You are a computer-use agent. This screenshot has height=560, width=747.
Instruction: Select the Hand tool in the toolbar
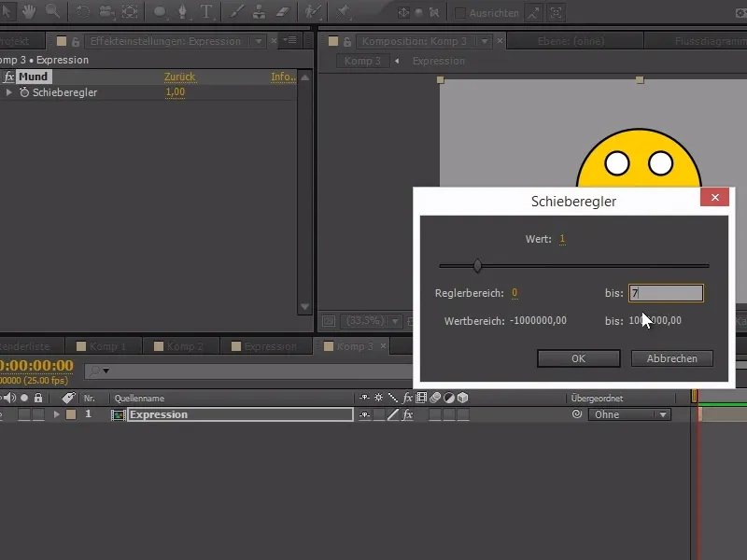click(x=31, y=11)
